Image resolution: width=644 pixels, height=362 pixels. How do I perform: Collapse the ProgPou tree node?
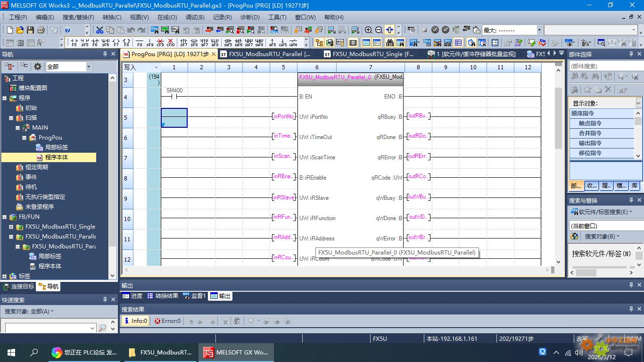click(25, 138)
